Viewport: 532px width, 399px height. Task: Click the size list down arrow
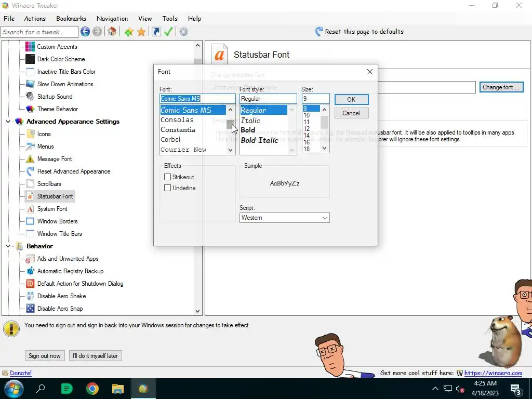324,148
